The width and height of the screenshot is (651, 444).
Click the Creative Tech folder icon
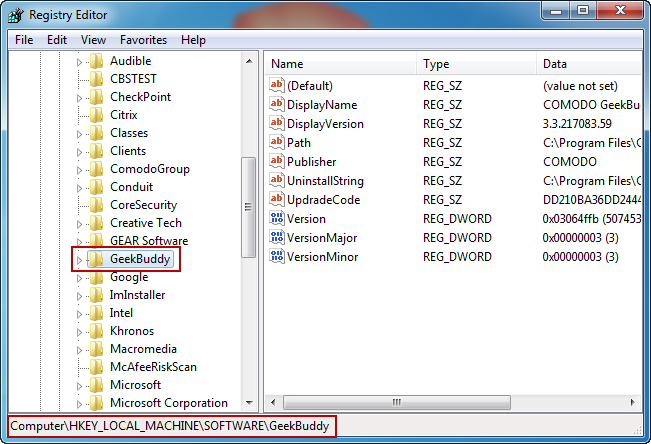[96, 223]
